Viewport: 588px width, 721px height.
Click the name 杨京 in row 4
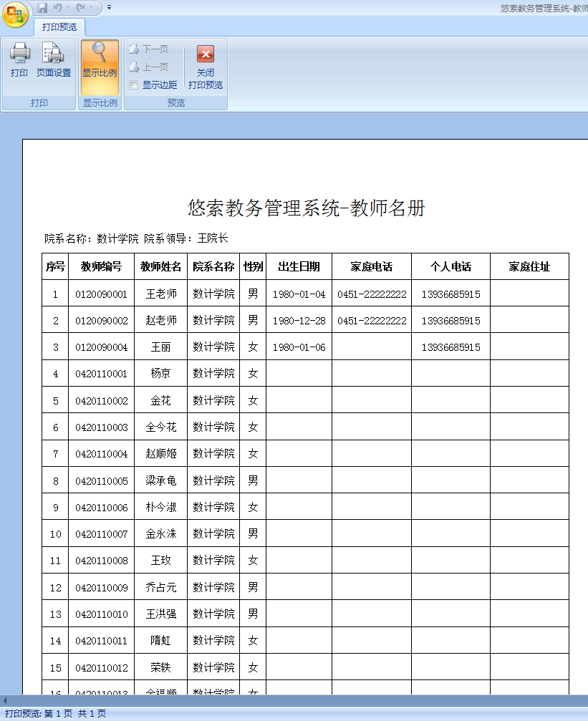point(161,373)
